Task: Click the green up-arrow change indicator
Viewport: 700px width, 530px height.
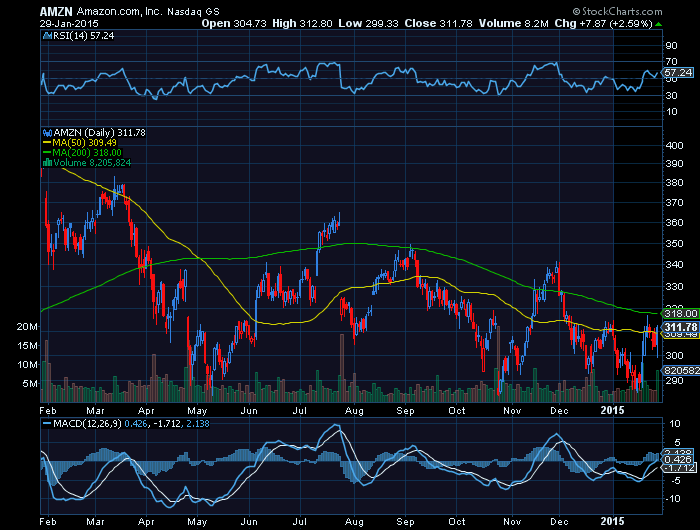Action: coord(658,24)
